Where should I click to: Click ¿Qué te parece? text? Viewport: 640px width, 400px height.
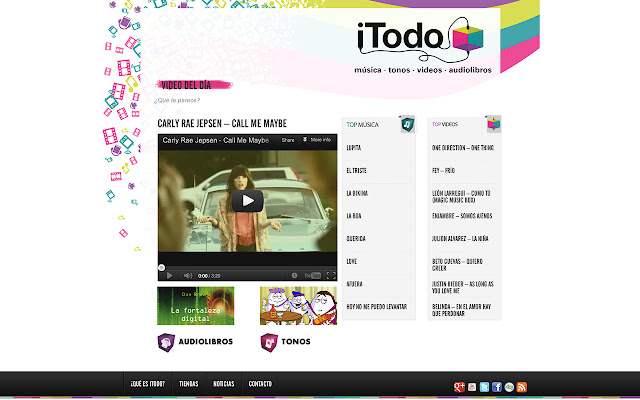(x=177, y=100)
